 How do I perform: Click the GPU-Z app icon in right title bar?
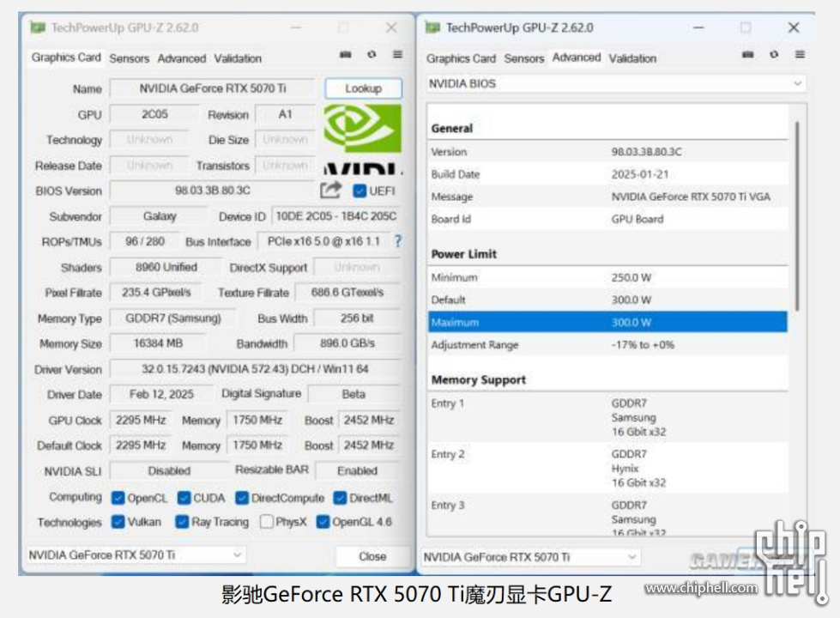tap(432, 27)
